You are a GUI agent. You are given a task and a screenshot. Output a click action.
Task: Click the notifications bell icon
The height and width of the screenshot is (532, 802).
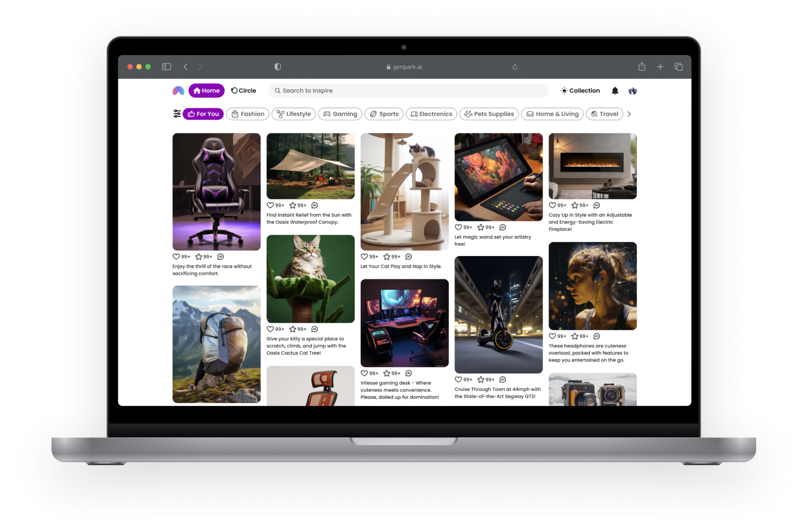pyautogui.click(x=615, y=91)
